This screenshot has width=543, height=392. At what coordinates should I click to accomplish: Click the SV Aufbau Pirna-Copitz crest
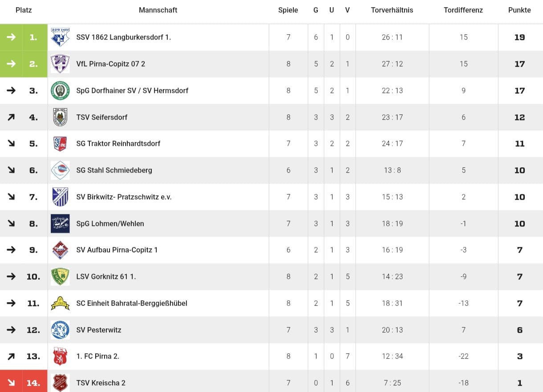60,250
